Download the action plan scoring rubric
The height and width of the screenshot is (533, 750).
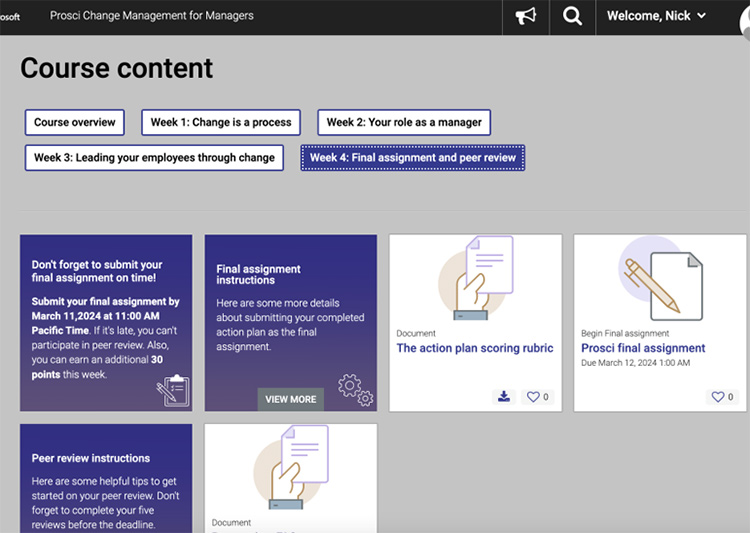coord(504,396)
